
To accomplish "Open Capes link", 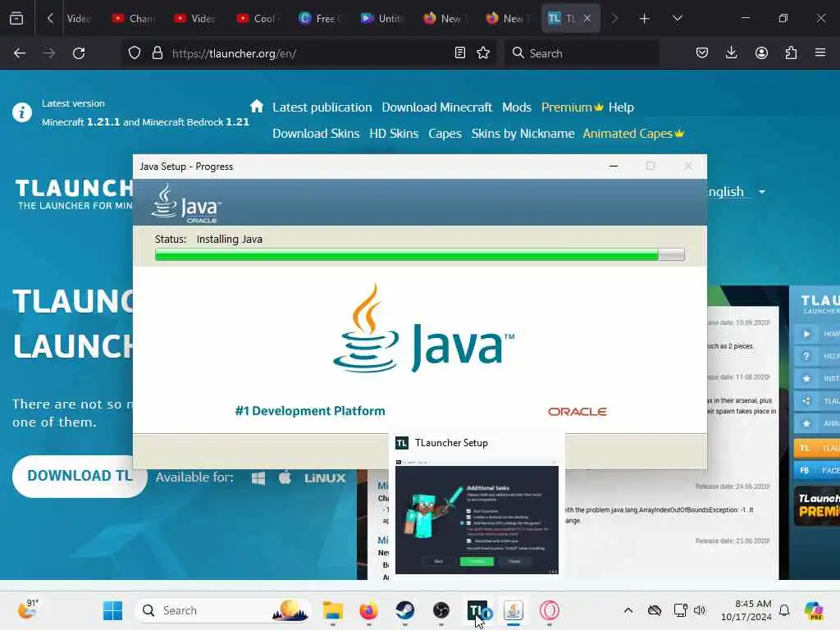I will (445, 134).
